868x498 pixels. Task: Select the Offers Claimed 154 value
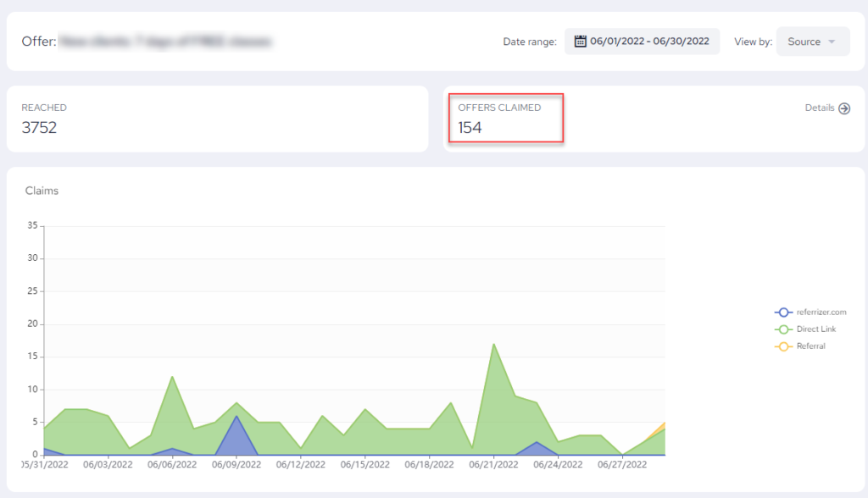tap(470, 128)
